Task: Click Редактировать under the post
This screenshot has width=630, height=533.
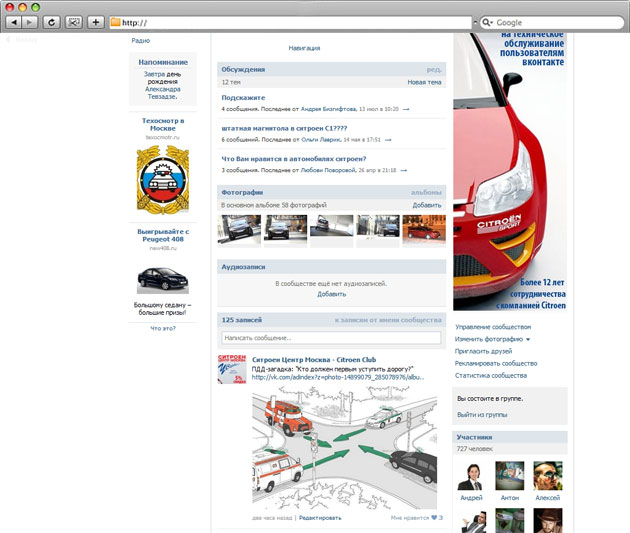Action: pyautogui.click(x=320, y=518)
